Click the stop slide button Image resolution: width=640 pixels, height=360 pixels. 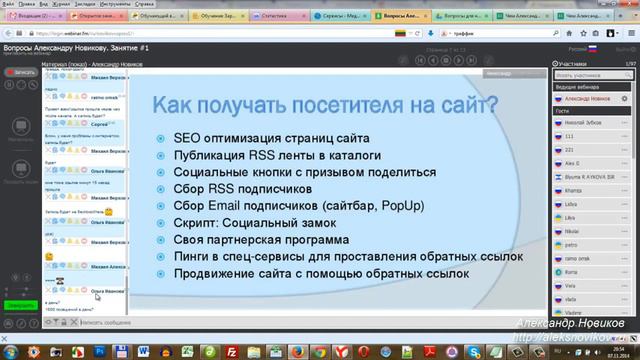click(446, 60)
